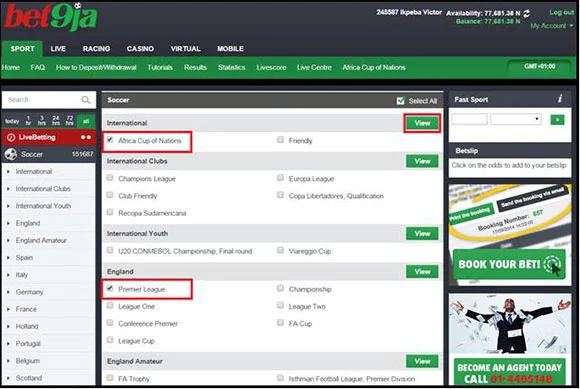Click View for England section
The width and height of the screenshot is (580, 389).
pos(422,272)
